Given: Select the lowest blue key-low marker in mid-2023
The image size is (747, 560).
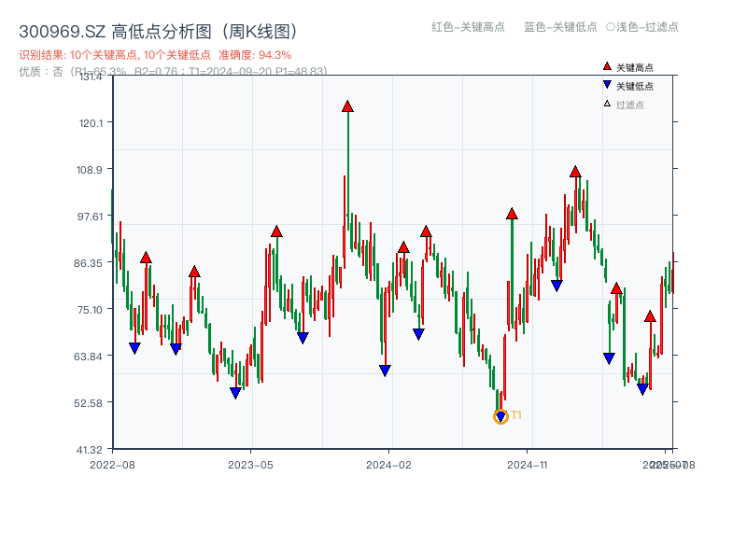Looking at the screenshot, I should point(234,392).
